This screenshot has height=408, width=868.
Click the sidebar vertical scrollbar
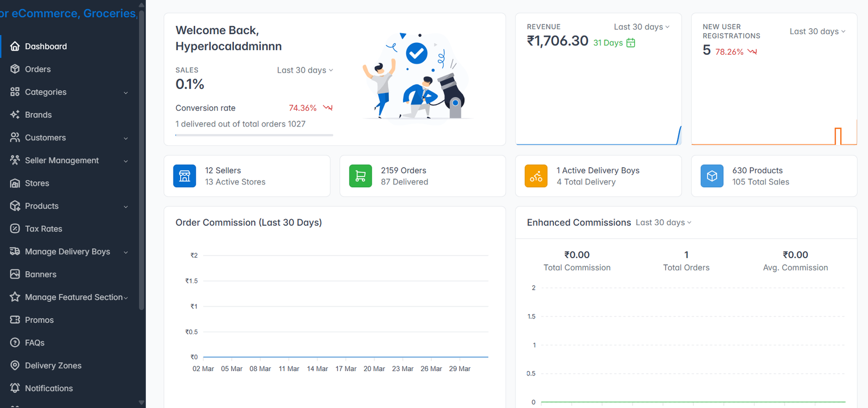click(x=142, y=163)
